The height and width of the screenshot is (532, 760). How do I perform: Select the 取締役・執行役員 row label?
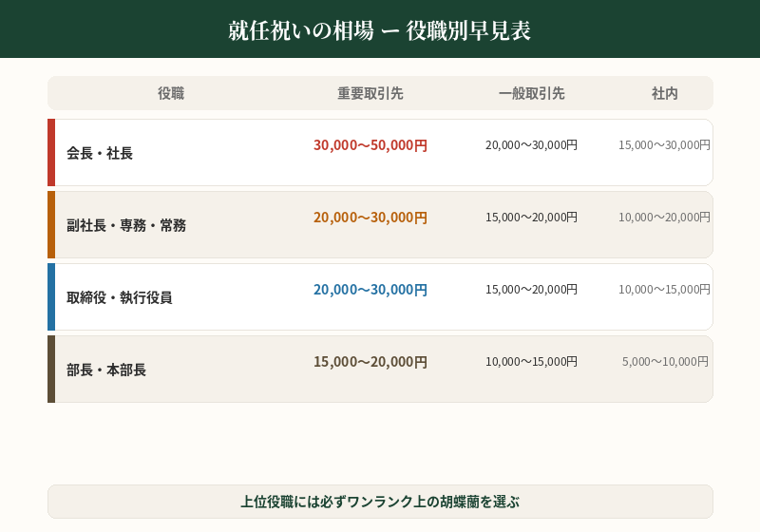click(120, 297)
